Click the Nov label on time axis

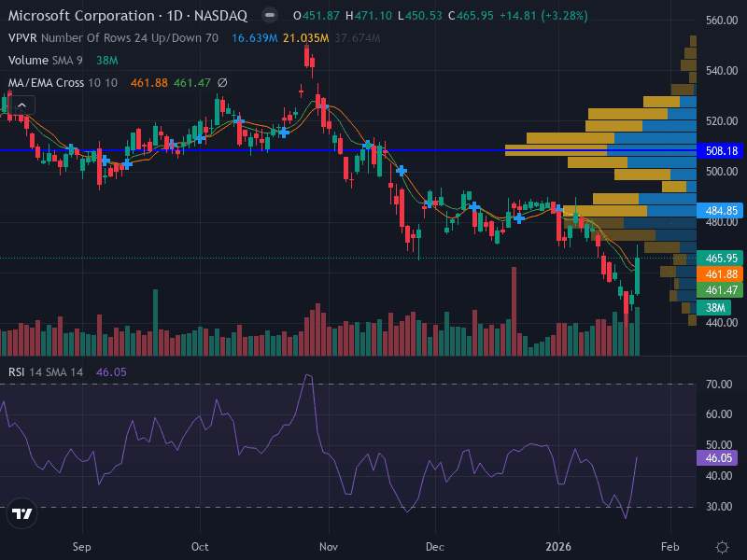click(329, 547)
